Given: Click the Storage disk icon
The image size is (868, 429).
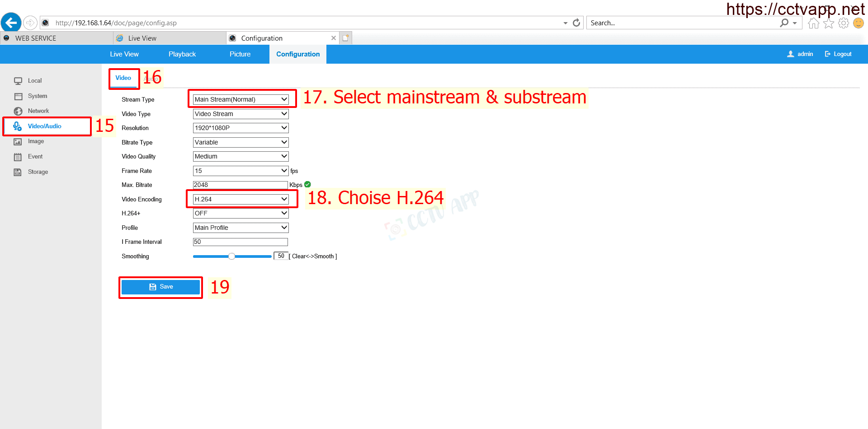Looking at the screenshot, I should coord(18,172).
